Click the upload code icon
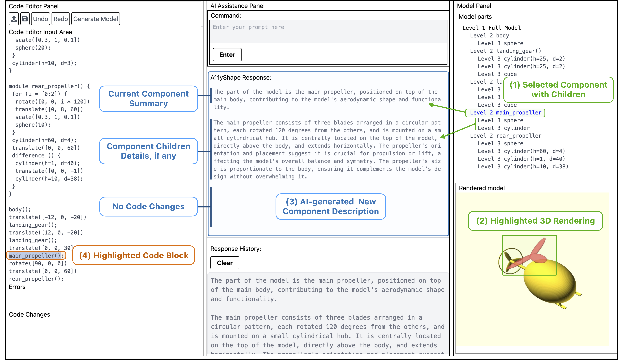622x364 pixels. [x=14, y=19]
